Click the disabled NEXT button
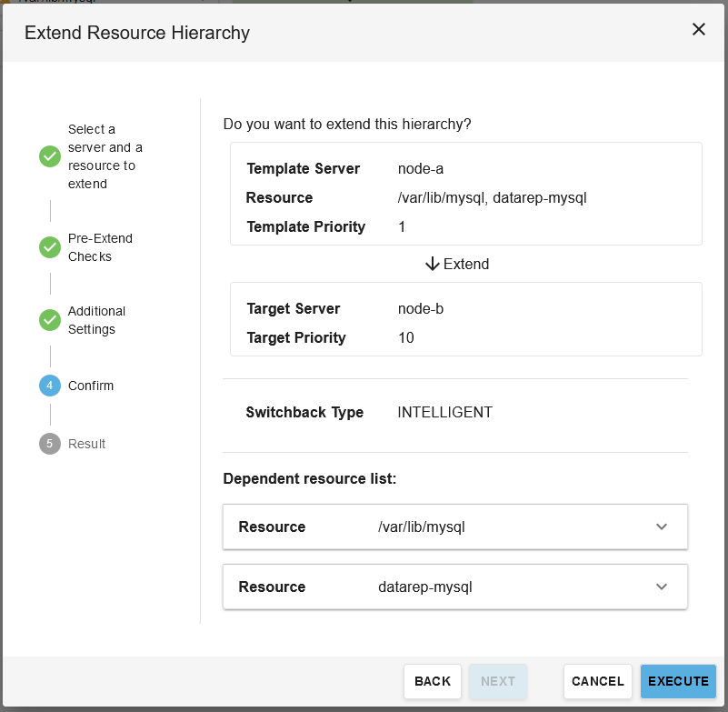728x712 pixels. click(x=498, y=681)
